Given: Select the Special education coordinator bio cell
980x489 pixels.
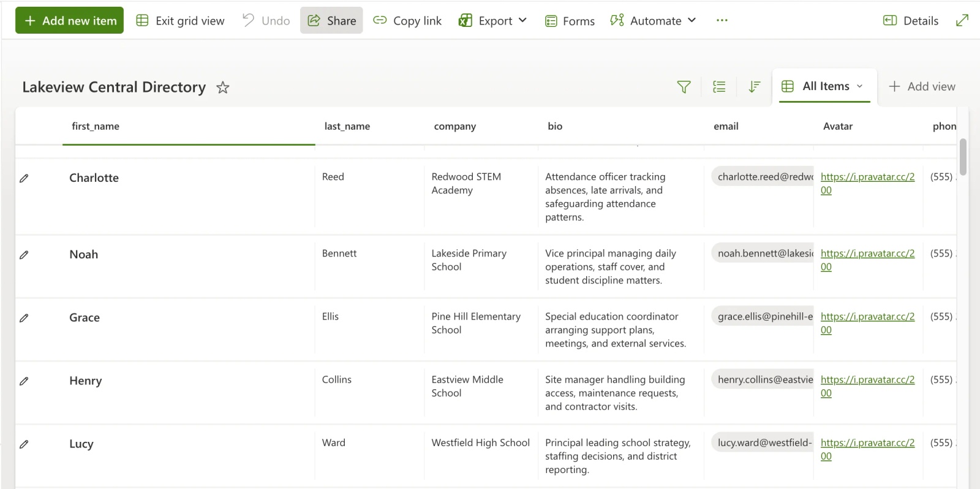Looking at the screenshot, I should click(x=621, y=329).
